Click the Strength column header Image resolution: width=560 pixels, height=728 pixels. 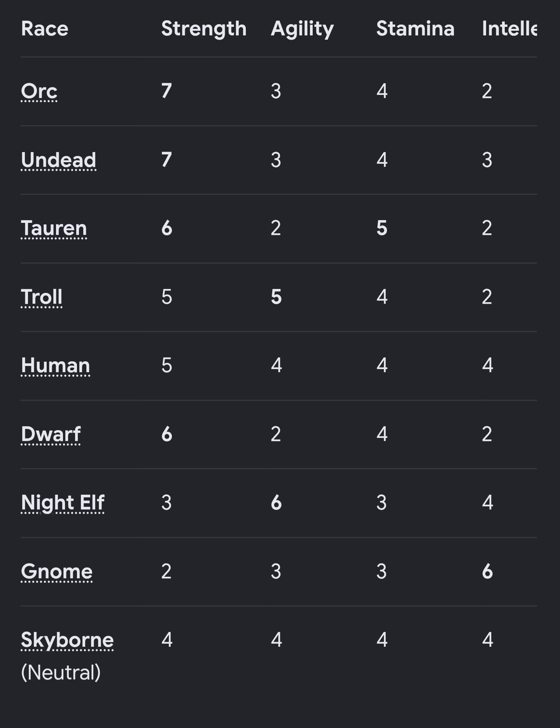point(204,29)
